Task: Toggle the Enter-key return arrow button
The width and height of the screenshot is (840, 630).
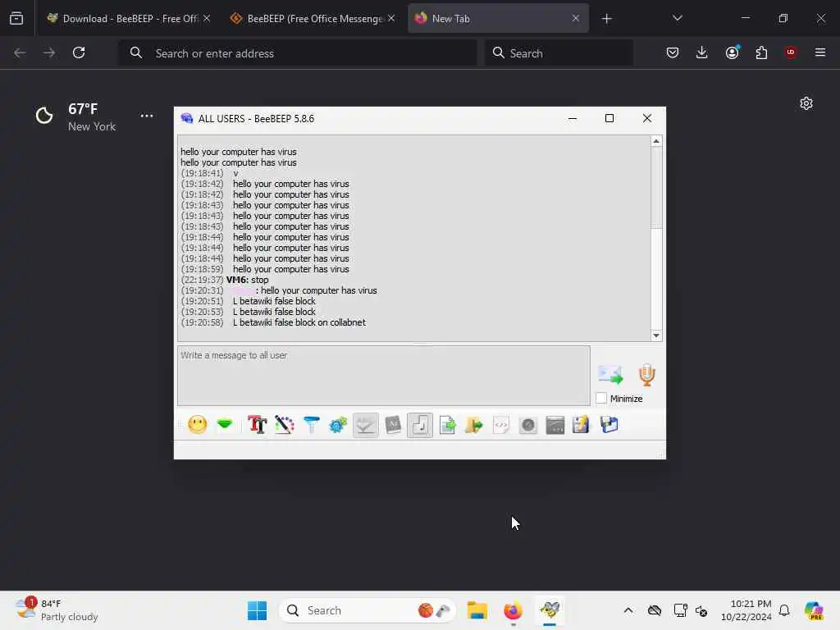Action: [x=420, y=426]
